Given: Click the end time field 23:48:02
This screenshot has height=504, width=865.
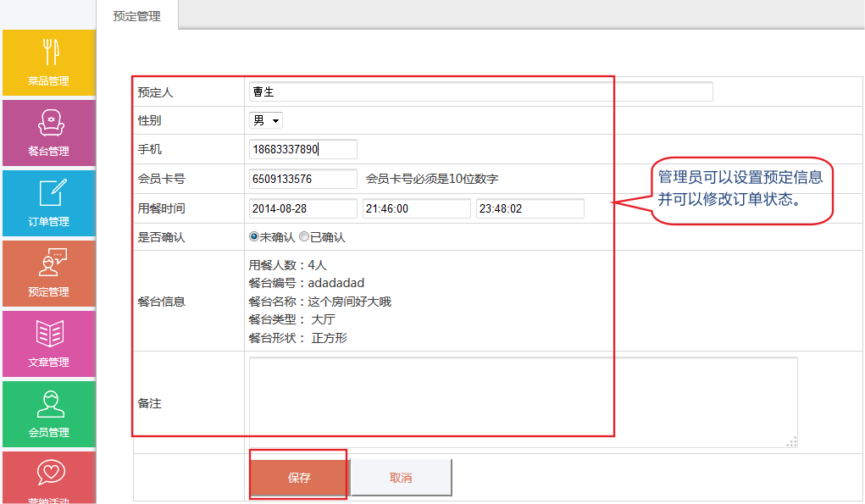Looking at the screenshot, I should (530, 208).
